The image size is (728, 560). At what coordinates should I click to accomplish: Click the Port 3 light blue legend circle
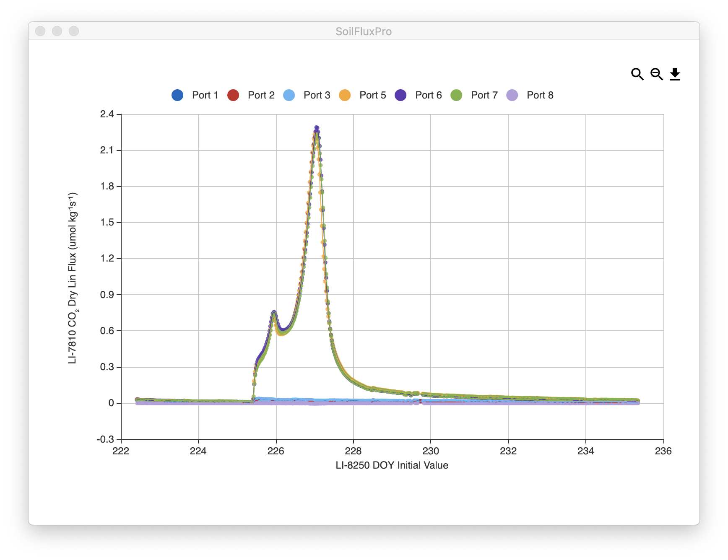point(289,95)
